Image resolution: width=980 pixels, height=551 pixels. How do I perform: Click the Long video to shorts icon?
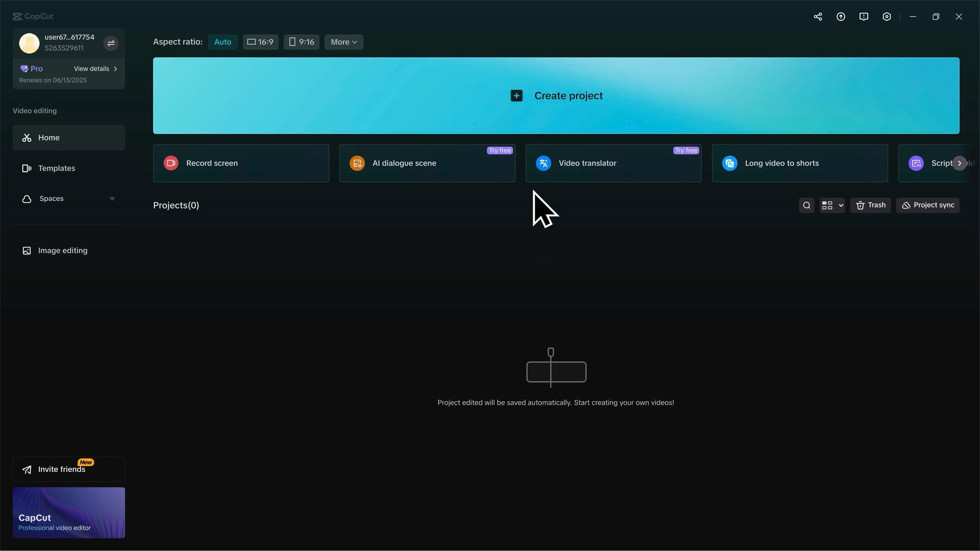(x=730, y=163)
